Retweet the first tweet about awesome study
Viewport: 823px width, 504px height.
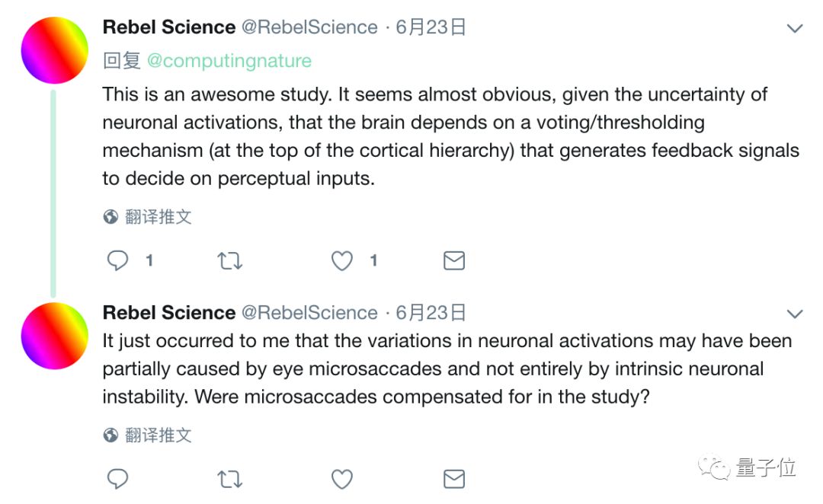pyautogui.click(x=229, y=261)
